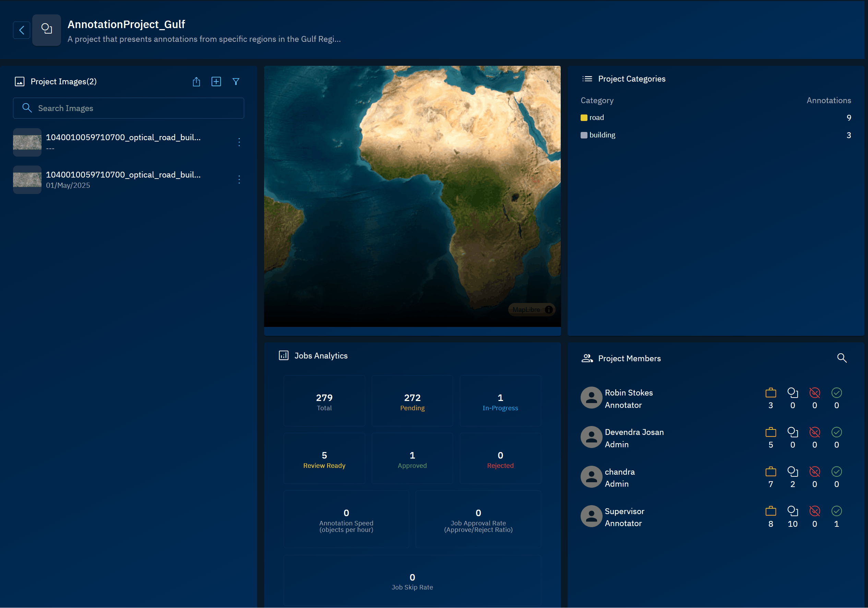868x608 pixels.
Task: Open the Review Ready jobs card
Action: [324, 459]
